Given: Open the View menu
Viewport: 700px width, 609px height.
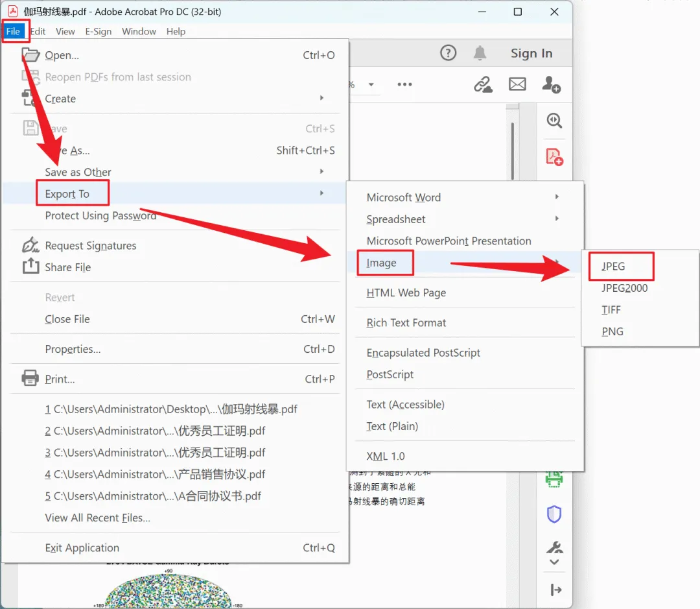Looking at the screenshot, I should 65,31.
